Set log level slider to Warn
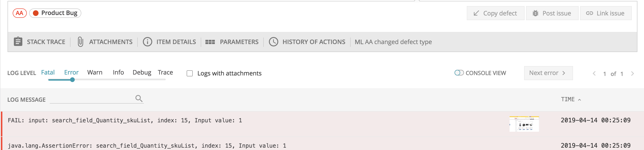 (94, 80)
